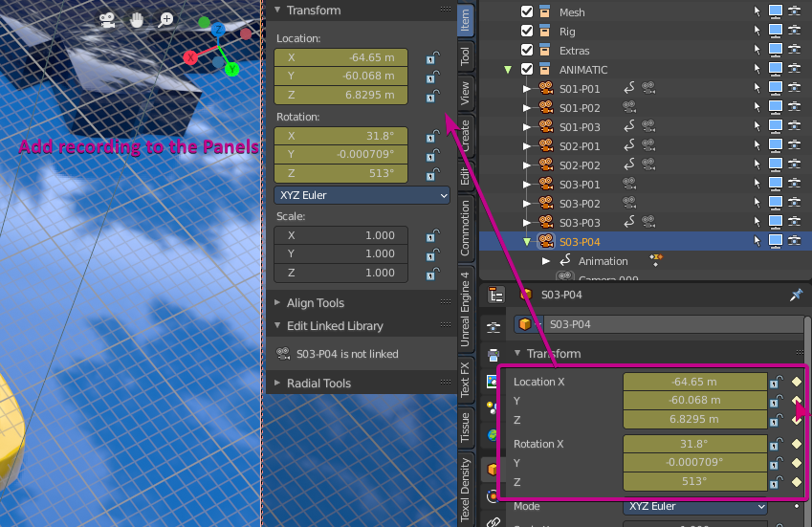Viewport: 812px width, 527px height.
Task: Select the S03-P03 camera in outliner
Action: (x=580, y=223)
